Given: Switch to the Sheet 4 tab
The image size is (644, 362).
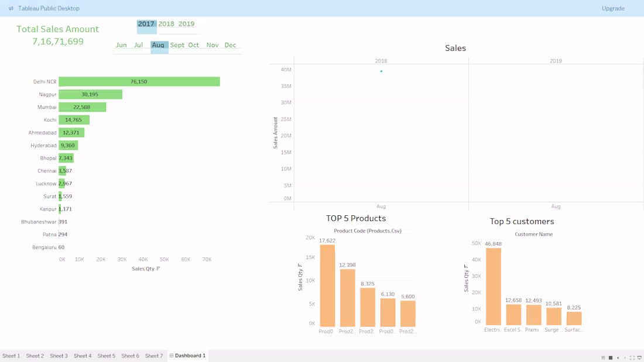Looking at the screenshot, I should click(x=83, y=356).
